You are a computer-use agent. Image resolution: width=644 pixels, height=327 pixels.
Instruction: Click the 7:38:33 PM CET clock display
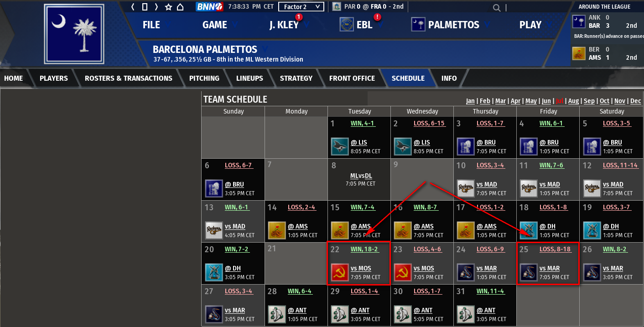[x=251, y=7]
